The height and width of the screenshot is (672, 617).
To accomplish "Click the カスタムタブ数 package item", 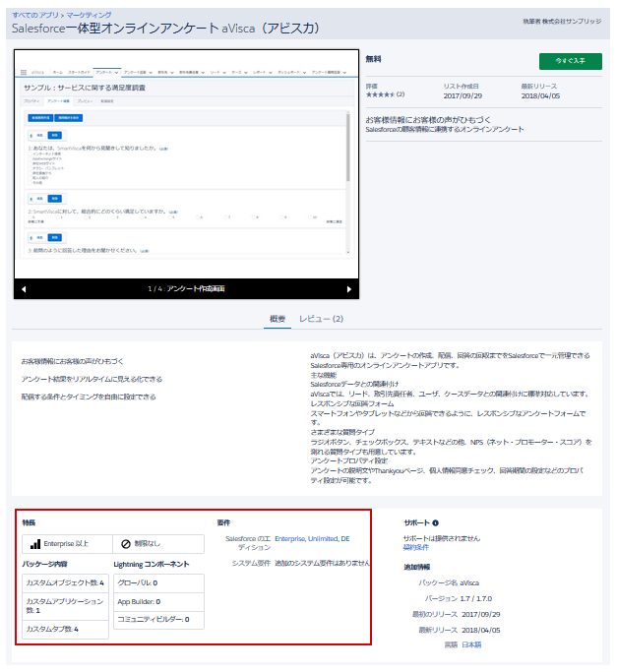I will (65, 628).
